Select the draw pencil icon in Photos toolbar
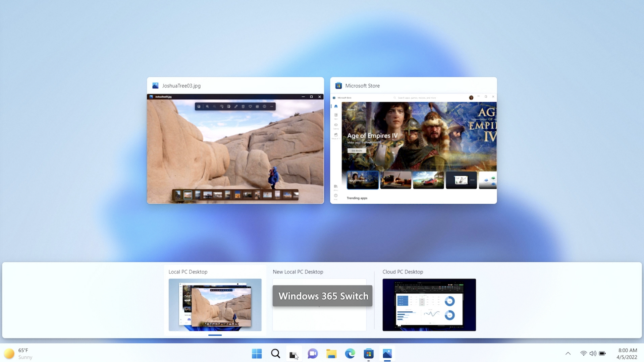The width and height of the screenshot is (644, 362). 236,107
